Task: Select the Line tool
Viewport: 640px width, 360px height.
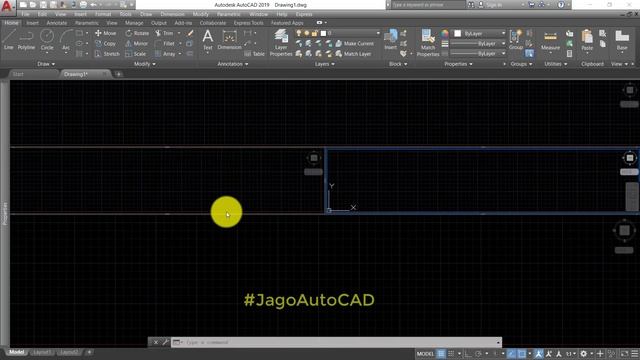Action: tap(9, 40)
